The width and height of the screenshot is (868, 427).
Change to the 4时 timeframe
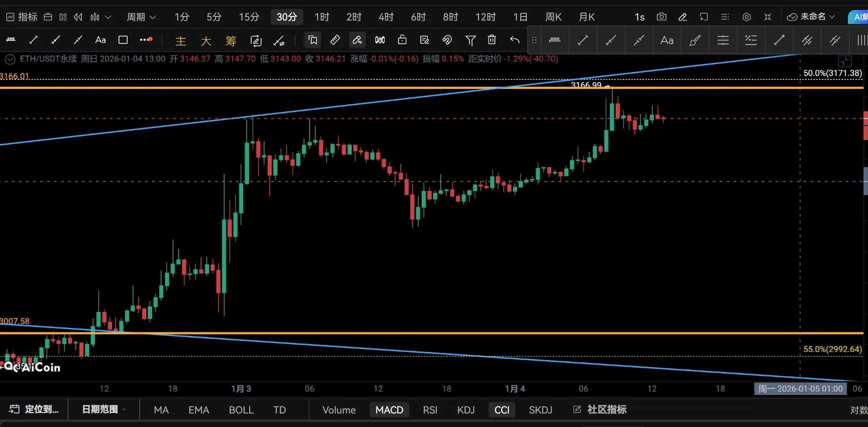(x=386, y=17)
